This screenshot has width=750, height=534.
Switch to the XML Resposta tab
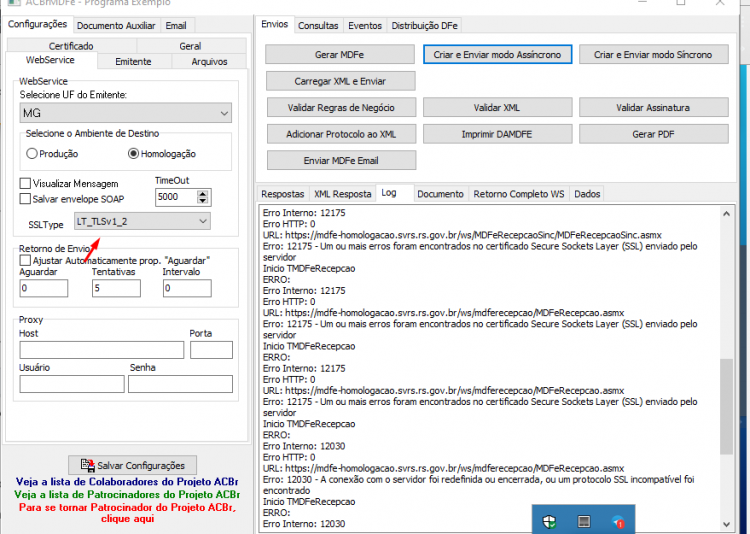click(x=342, y=194)
